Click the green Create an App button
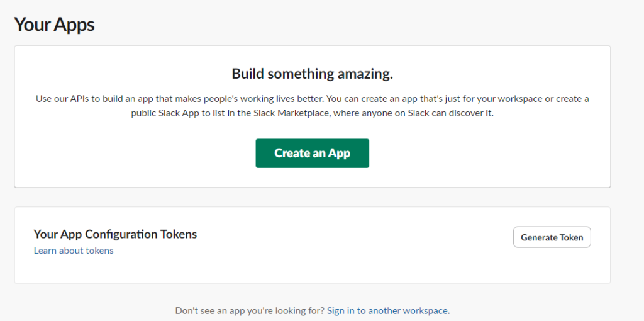This screenshot has height=321, width=644. [312, 154]
